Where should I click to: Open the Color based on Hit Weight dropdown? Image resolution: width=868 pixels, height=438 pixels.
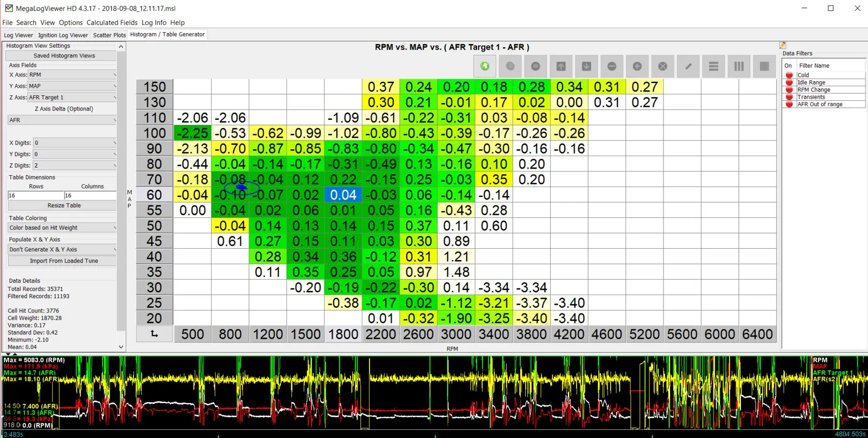tap(62, 228)
